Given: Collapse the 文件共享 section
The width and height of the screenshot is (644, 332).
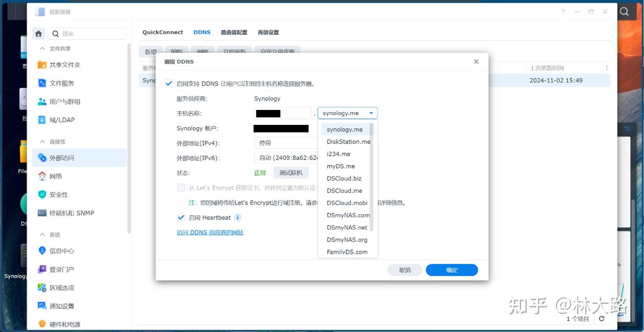Looking at the screenshot, I should click(42, 48).
